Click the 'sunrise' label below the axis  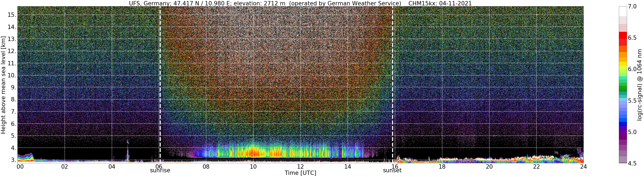(160, 171)
